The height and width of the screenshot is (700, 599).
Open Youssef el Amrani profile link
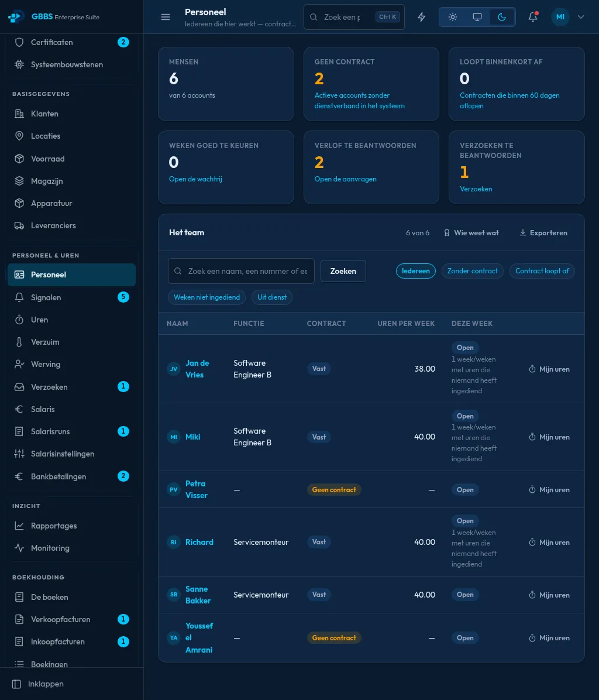click(x=199, y=638)
